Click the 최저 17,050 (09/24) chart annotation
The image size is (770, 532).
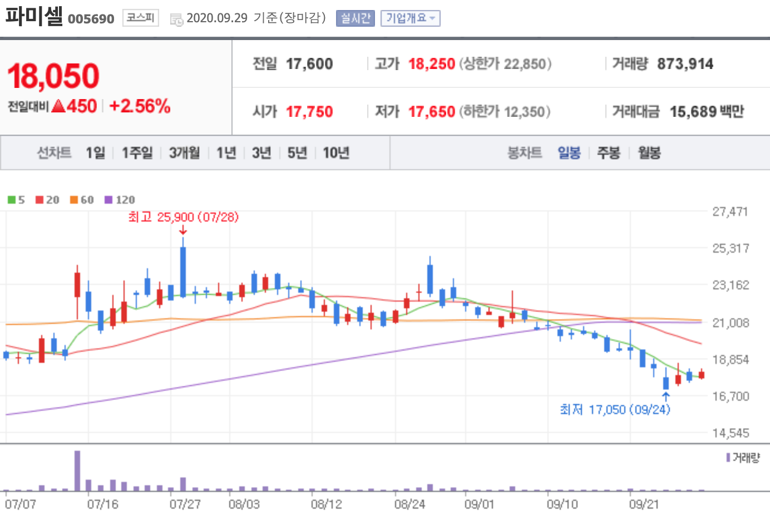click(615, 410)
